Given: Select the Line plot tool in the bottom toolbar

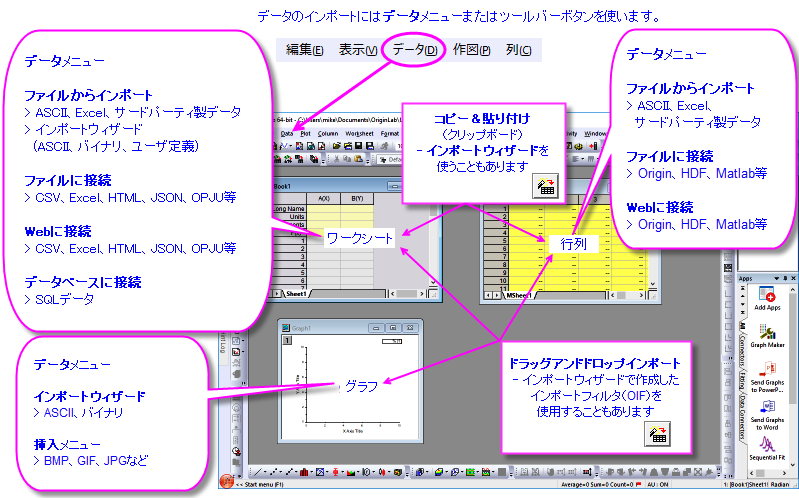Looking at the screenshot, I should coord(258,472).
